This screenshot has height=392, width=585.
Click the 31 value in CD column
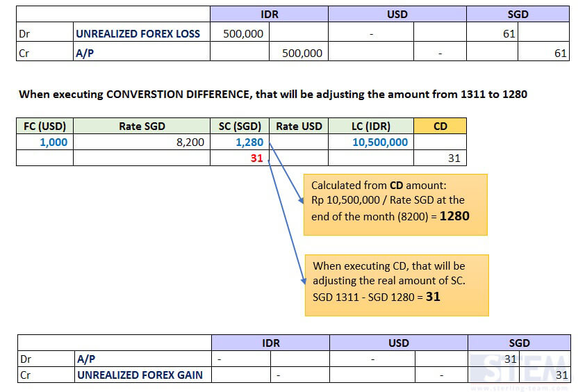454,158
